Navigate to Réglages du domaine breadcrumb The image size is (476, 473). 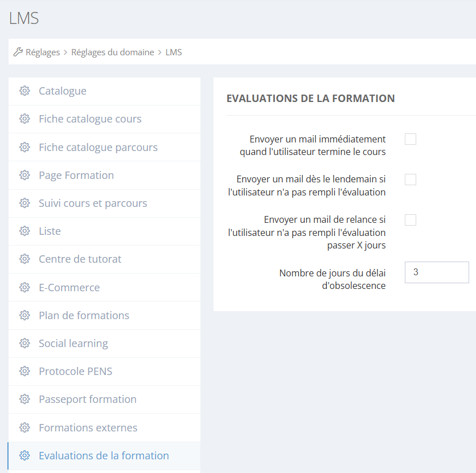pos(113,52)
